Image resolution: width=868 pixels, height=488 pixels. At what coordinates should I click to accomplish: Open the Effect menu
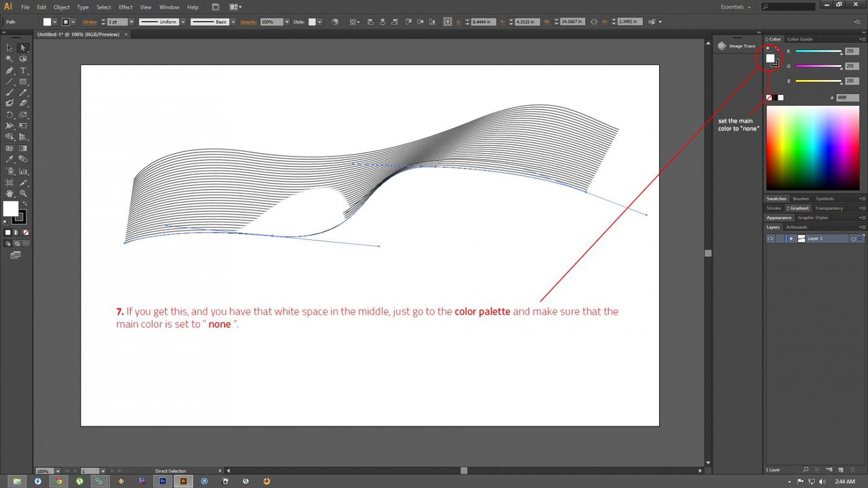pyautogui.click(x=125, y=7)
